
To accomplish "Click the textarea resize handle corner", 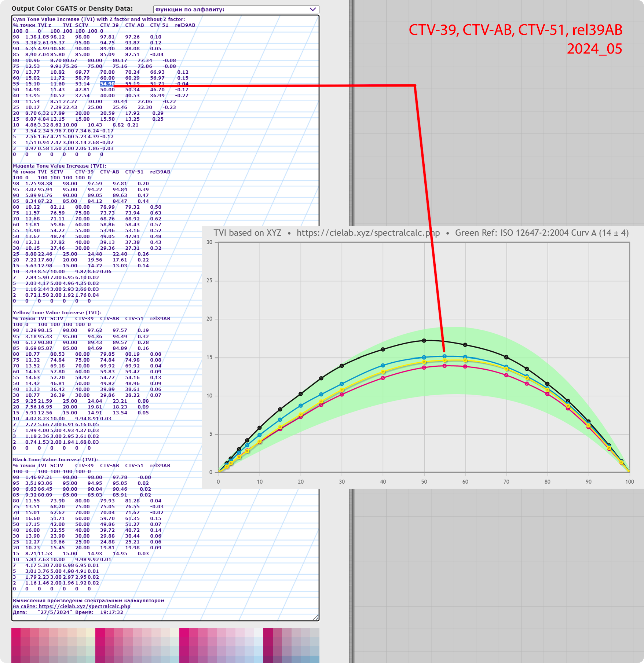I will point(316,618).
